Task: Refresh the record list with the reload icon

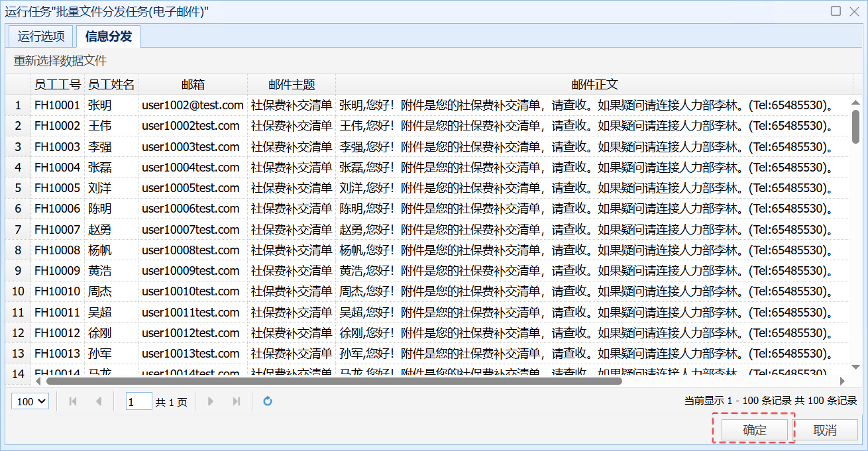Action: coord(267,401)
